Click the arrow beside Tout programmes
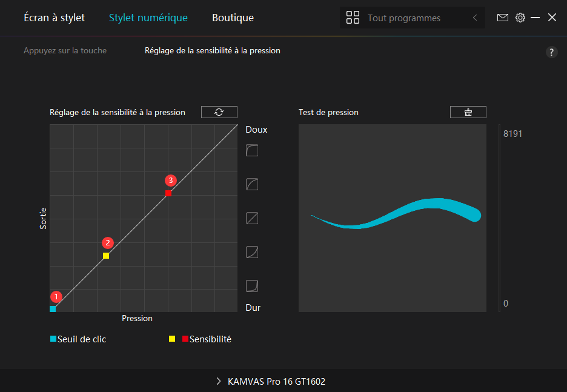The image size is (567, 392). (475, 18)
